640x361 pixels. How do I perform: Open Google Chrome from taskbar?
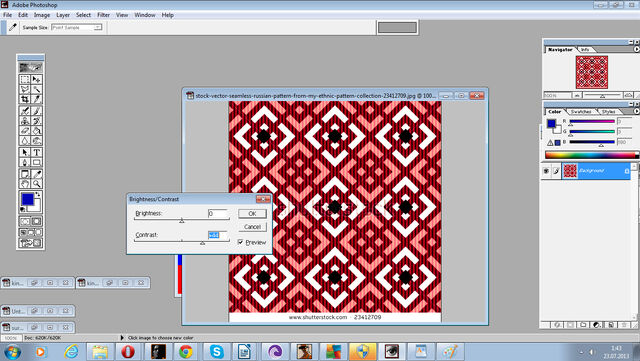tap(186, 352)
